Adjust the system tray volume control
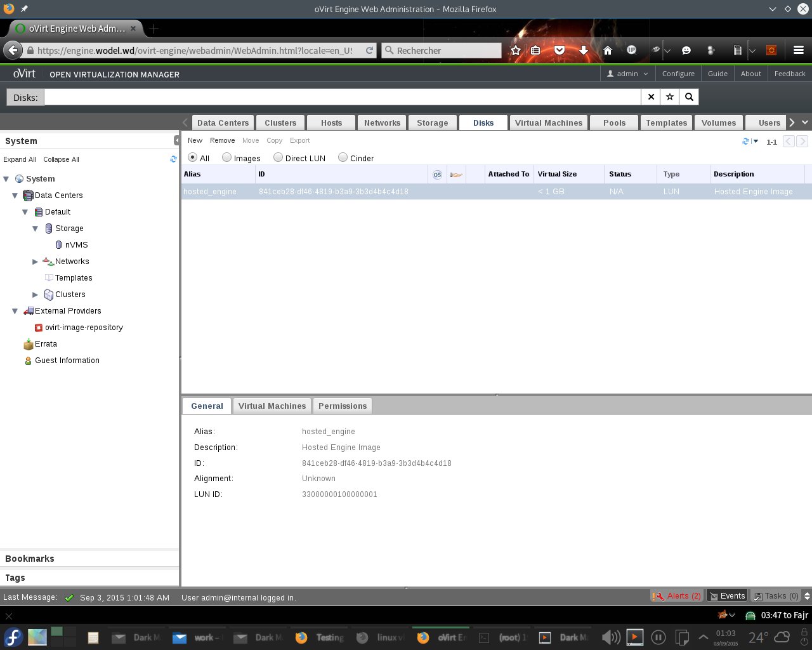The width and height of the screenshot is (812, 650). coord(610,637)
